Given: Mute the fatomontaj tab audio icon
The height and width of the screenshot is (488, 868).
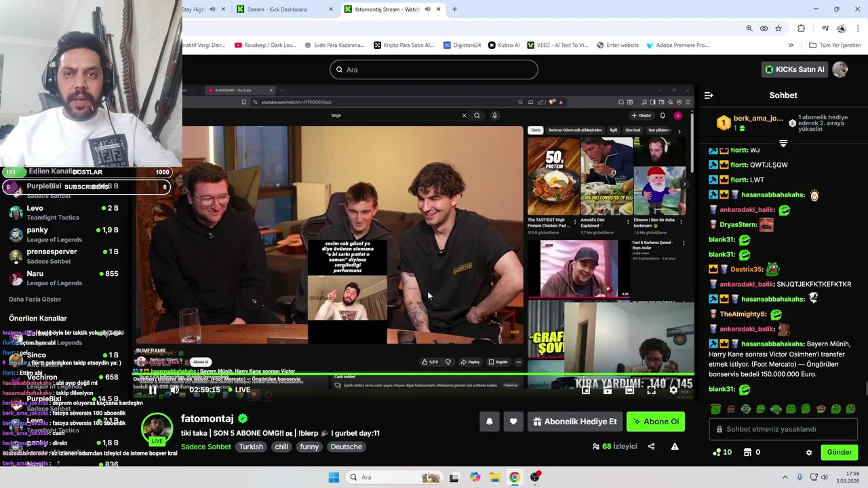Looking at the screenshot, I should [x=427, y=9].
